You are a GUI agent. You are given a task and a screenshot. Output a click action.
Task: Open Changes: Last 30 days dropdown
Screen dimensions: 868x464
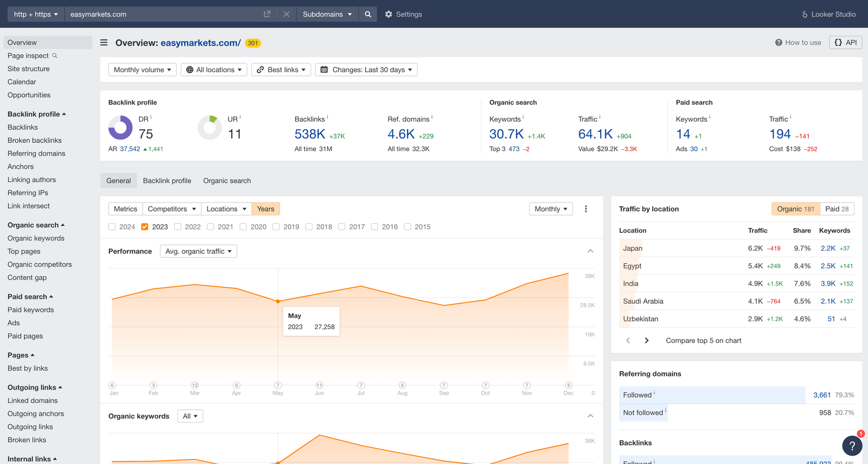pyautogui.click(x=366, y=69)
